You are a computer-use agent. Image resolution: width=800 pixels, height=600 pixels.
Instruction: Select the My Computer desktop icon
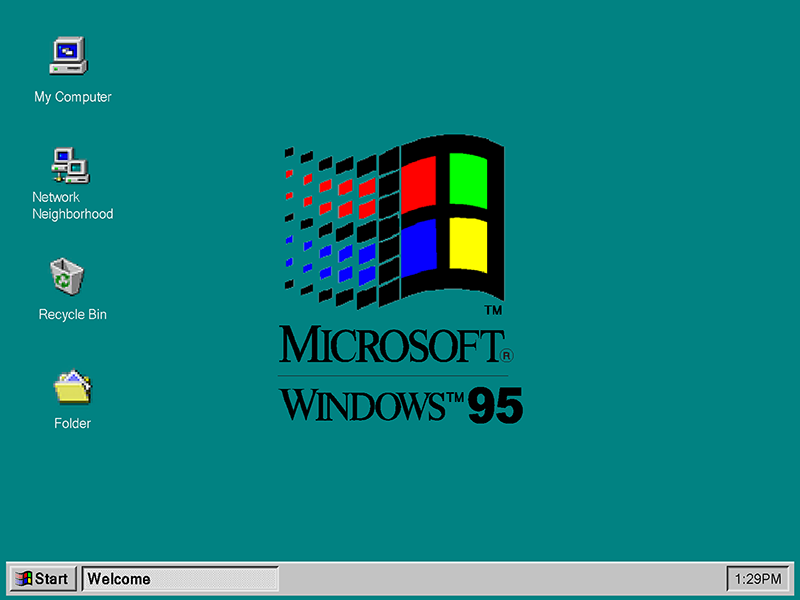[69, 56]
